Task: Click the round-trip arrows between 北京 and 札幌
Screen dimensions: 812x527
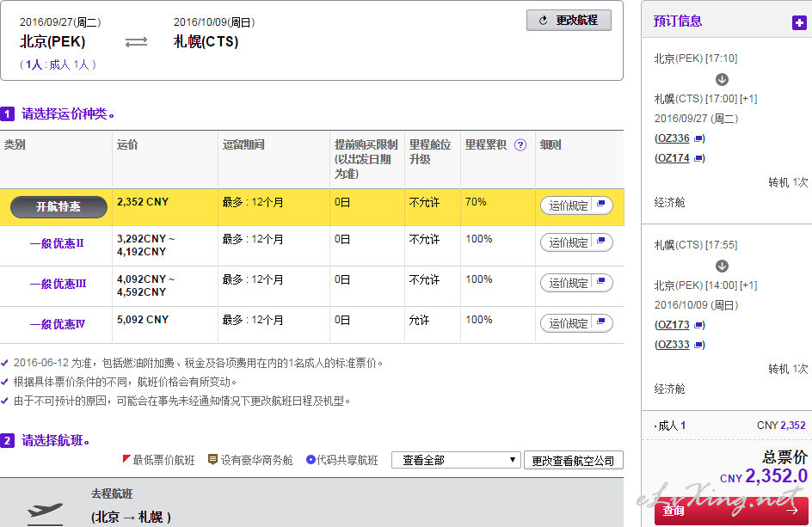Action: pos(136,42)
